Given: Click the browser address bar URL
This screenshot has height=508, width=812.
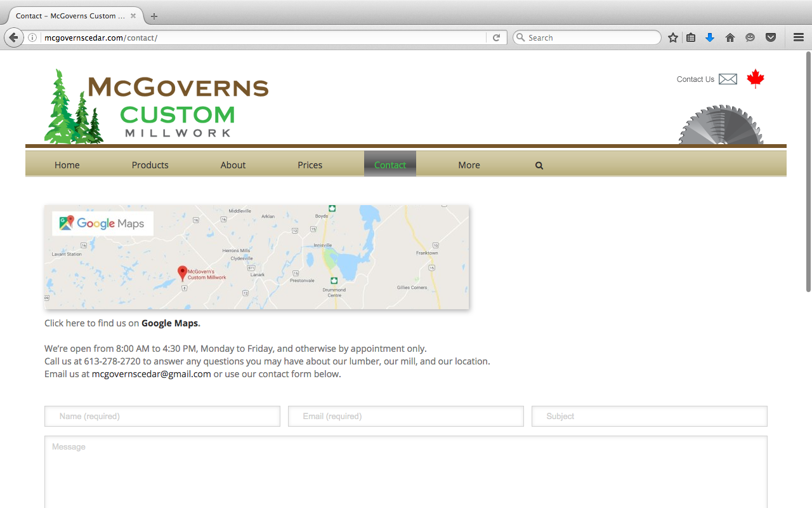Looking at the screenshot, I should [x=263, y=37].
